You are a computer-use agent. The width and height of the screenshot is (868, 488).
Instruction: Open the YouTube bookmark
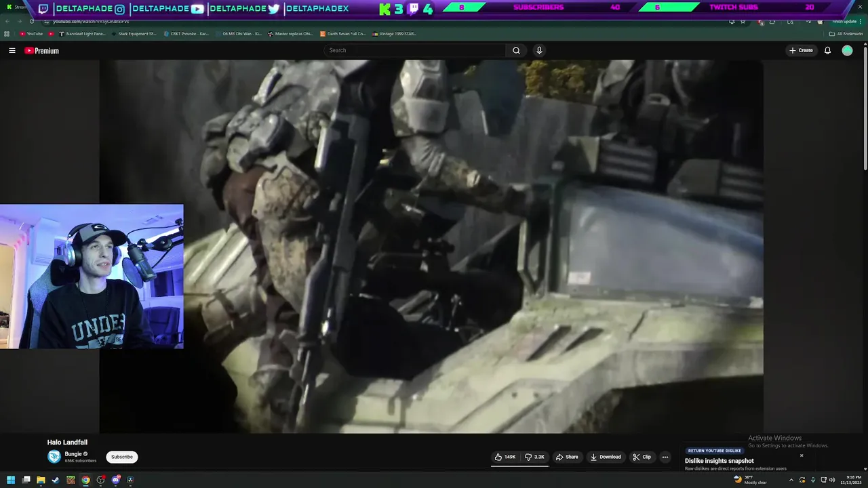coord(31,34)
